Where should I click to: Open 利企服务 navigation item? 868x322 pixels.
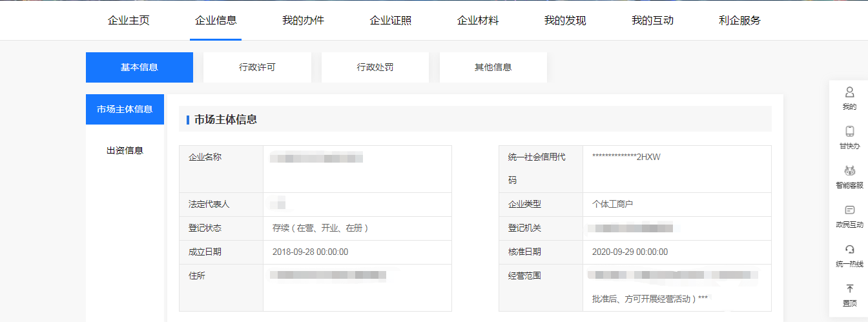coord(739,21)
